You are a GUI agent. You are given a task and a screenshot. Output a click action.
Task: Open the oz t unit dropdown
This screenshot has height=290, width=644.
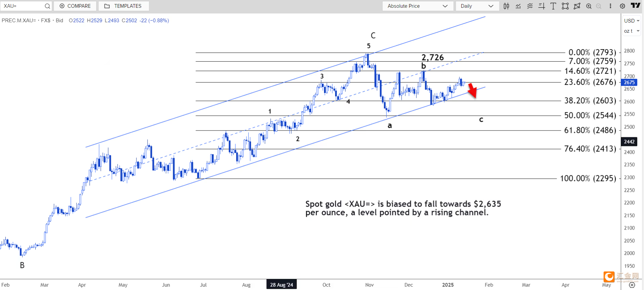(x=632, y=31)
